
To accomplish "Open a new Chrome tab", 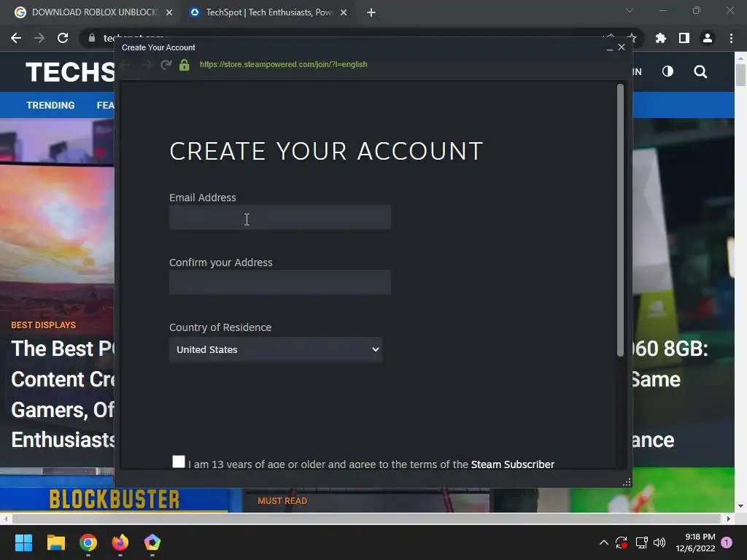I will [x=371, y=13].
